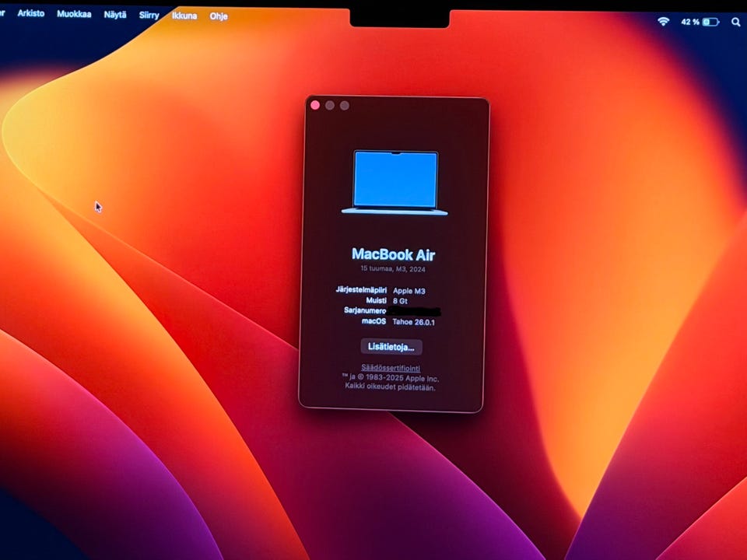Click the MacBook Air title text
This screenshot has width=747, height=560.
click(394, 254)
